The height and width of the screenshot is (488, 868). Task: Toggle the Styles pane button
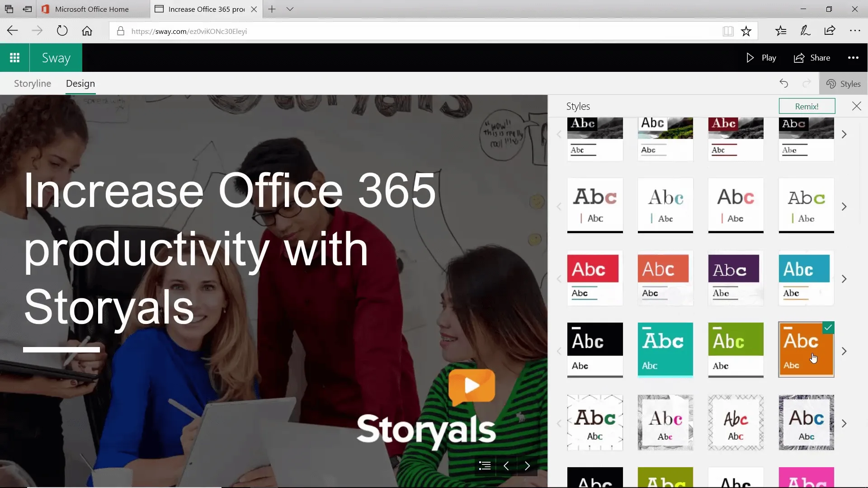pos(843,84)
